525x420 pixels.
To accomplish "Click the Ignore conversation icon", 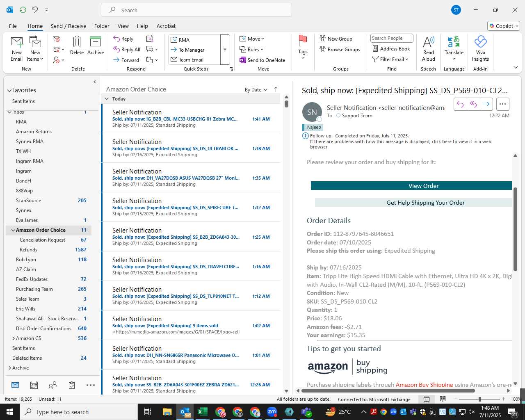I will 57,39.
